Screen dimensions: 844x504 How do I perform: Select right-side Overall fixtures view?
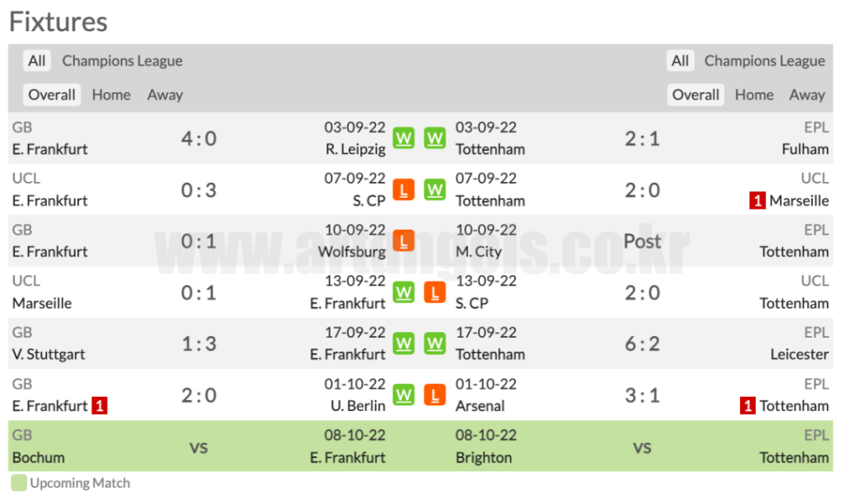point(696,95)
